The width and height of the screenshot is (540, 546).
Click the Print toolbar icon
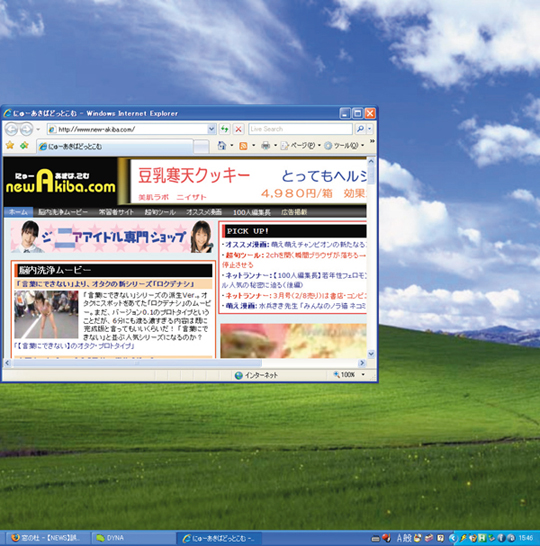pyautogui.click(x=265, y=146)
